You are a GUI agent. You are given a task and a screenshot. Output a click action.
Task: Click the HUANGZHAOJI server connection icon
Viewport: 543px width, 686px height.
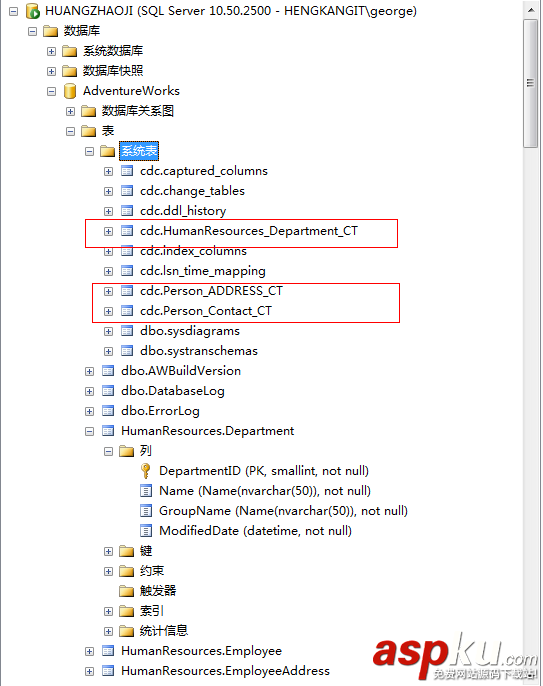(32, 11)
